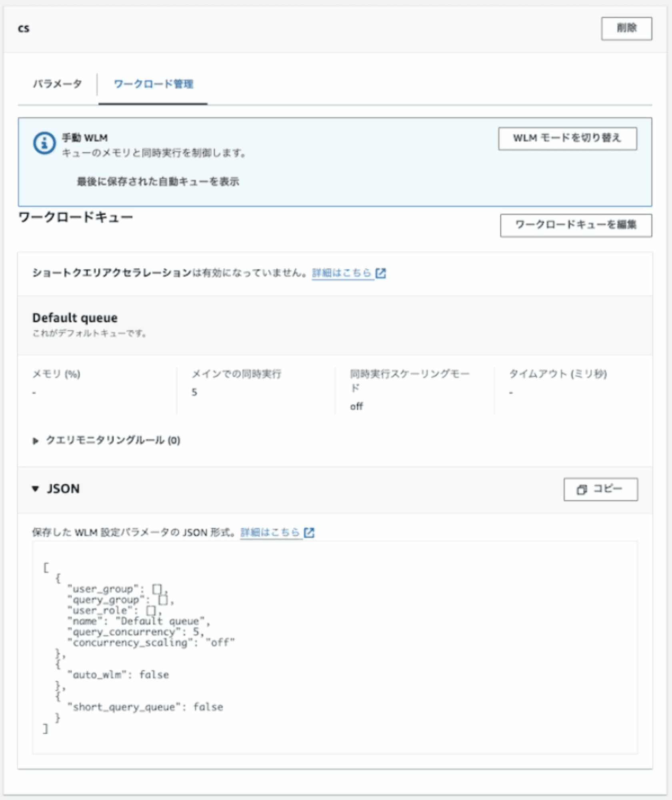Click the "name": "Default queue" JSON line
Image resolution: width=672 pixels, height=800 pixels.
[139, 621]
